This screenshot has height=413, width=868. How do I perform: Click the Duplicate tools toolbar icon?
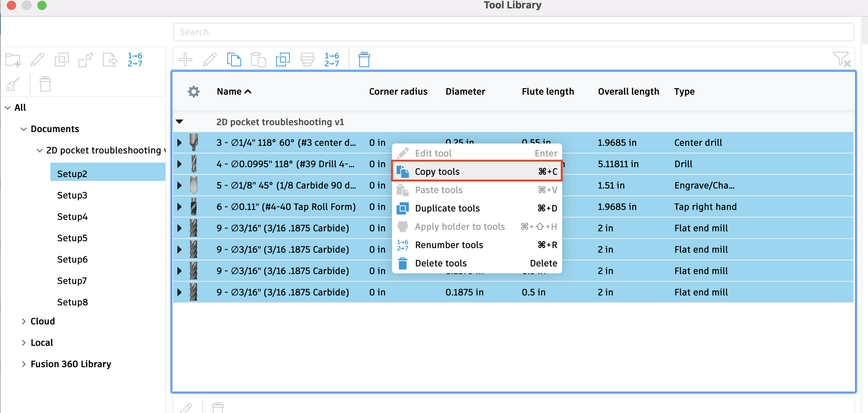coord(283,60)
